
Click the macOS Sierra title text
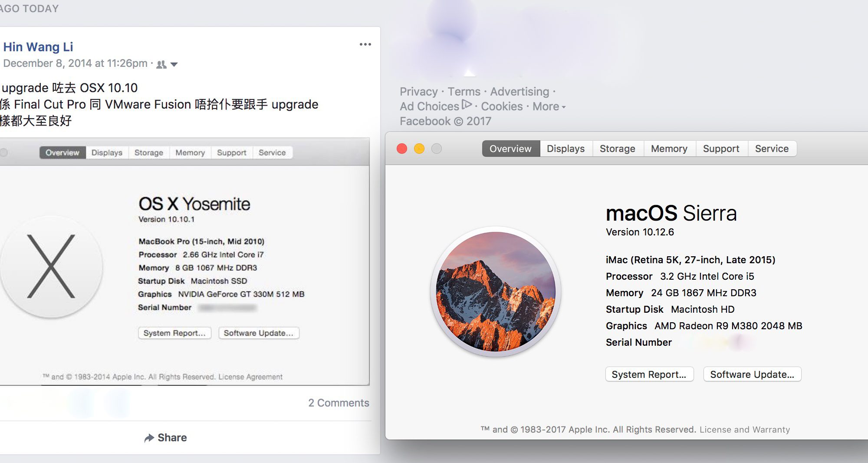click(671, 213)
